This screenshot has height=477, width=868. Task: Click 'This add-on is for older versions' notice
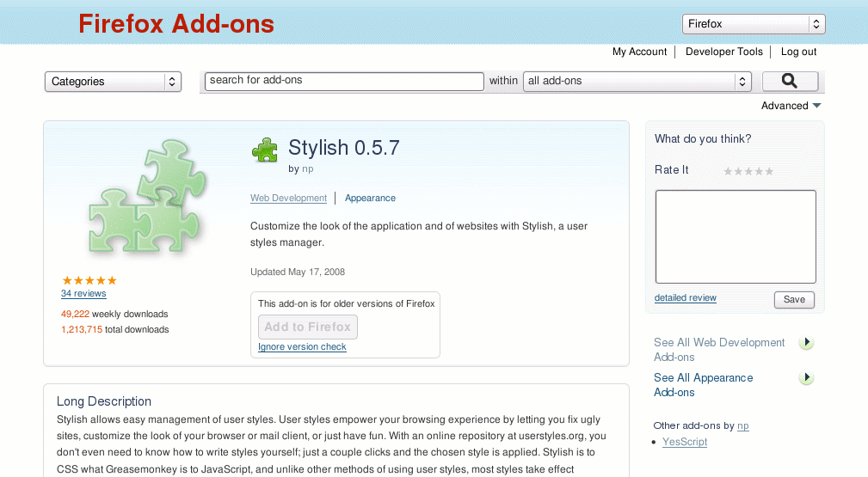coord(347,303)
